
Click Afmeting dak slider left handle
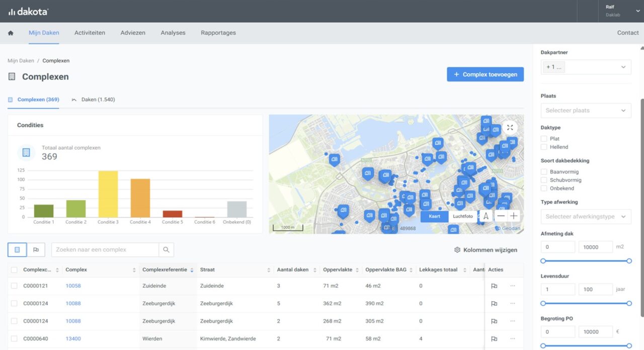[543, 261]
